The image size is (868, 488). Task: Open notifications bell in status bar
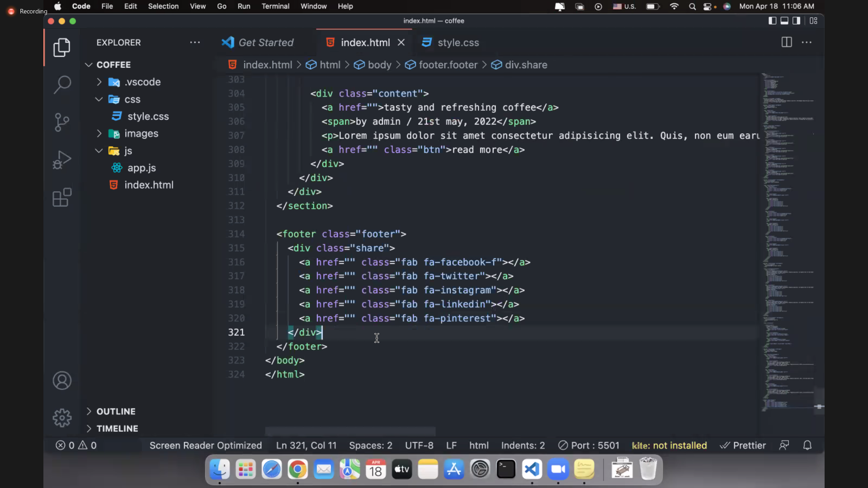pyautogui.click(x=807, y=446)
